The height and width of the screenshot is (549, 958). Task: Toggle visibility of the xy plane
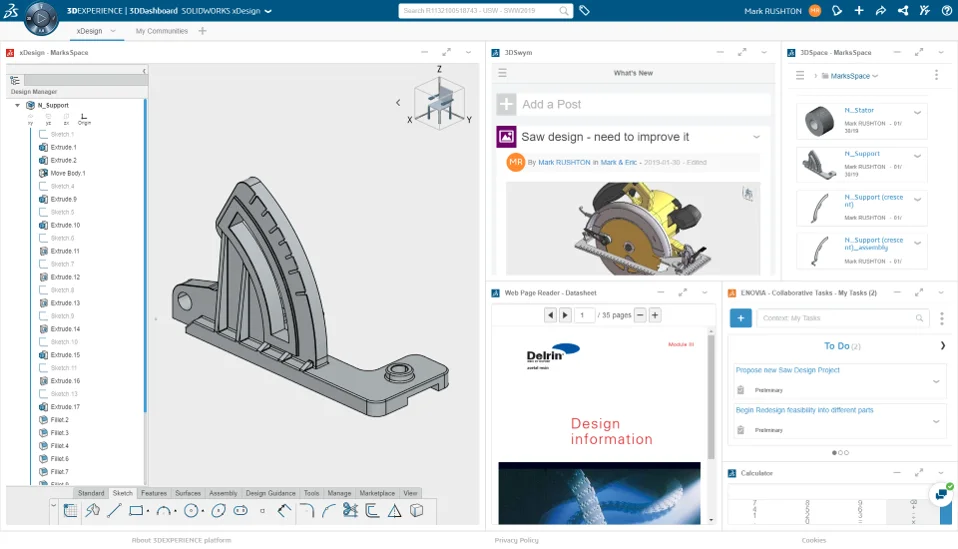pos(30,118)
